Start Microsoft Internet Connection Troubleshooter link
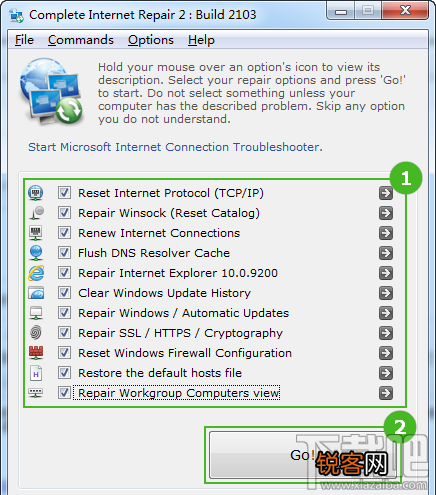This screenshot has height=495, width=436. pos(175,147)
